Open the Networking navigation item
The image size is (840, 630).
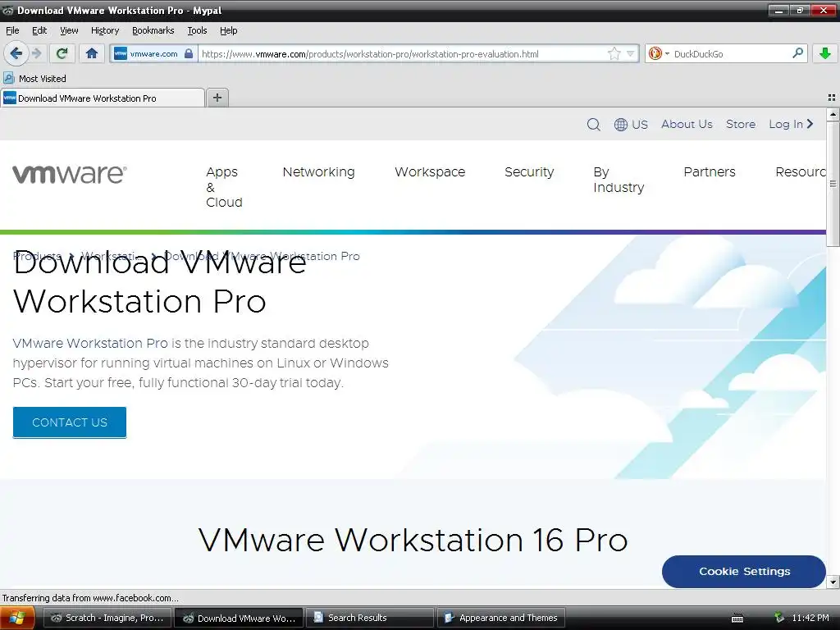coord(319,172)
